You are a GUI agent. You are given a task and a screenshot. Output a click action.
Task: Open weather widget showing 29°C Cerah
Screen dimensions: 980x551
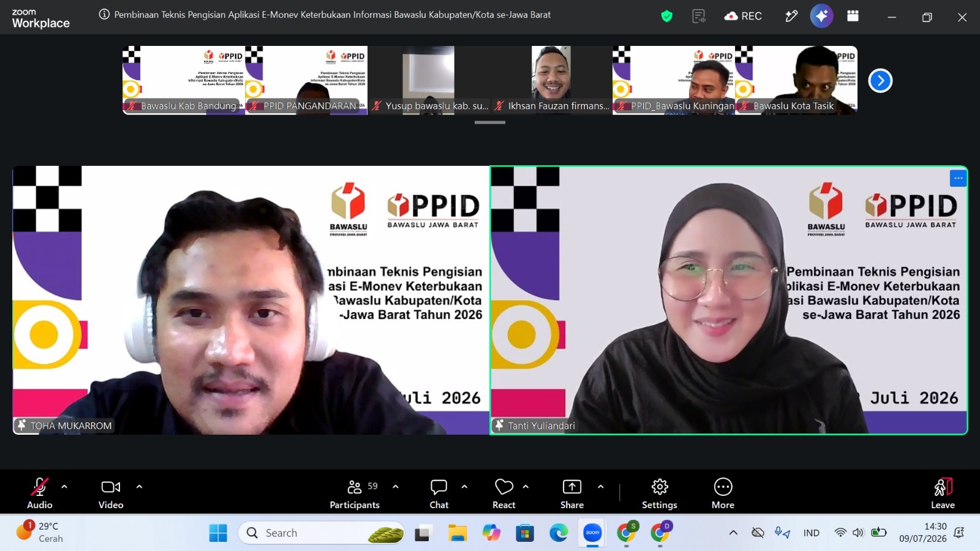(40, 532)
